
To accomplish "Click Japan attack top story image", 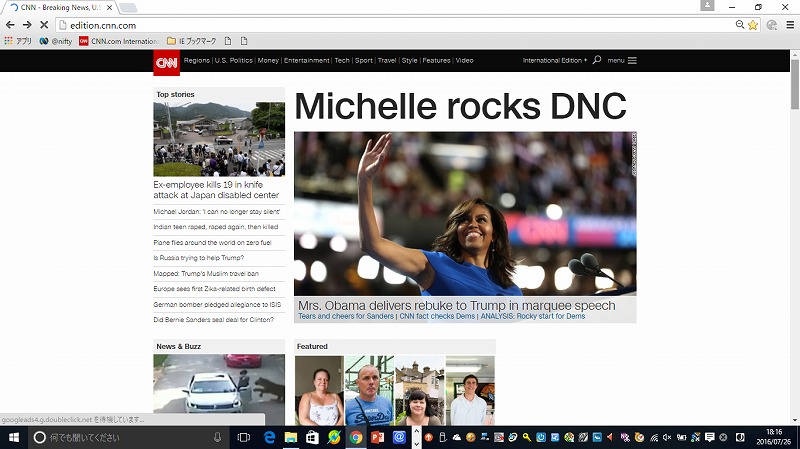I will [x=219, y=139].
